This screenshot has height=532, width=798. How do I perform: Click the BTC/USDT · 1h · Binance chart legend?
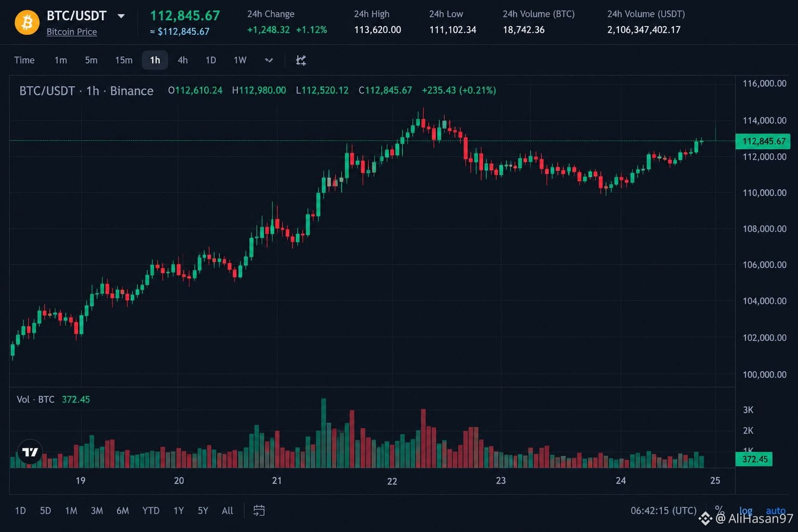[x=86, y=91]
